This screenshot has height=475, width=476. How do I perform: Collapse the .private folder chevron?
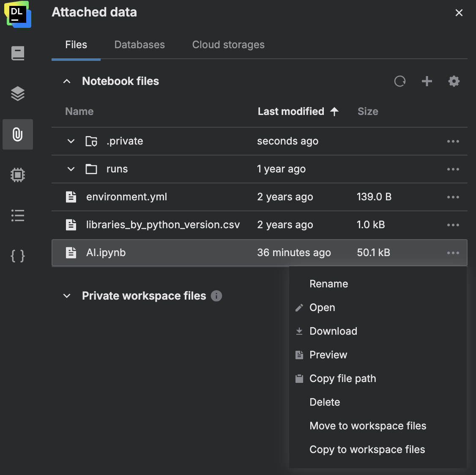click(71, 141)
